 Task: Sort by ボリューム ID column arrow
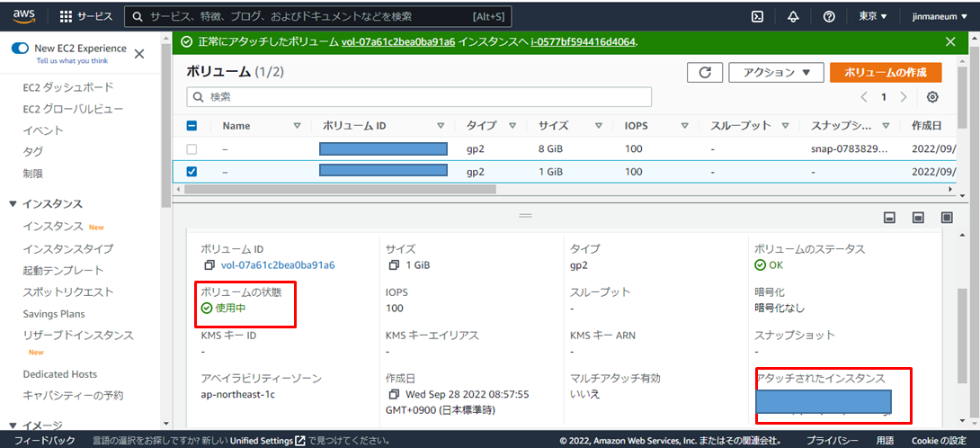pos(441,126)
